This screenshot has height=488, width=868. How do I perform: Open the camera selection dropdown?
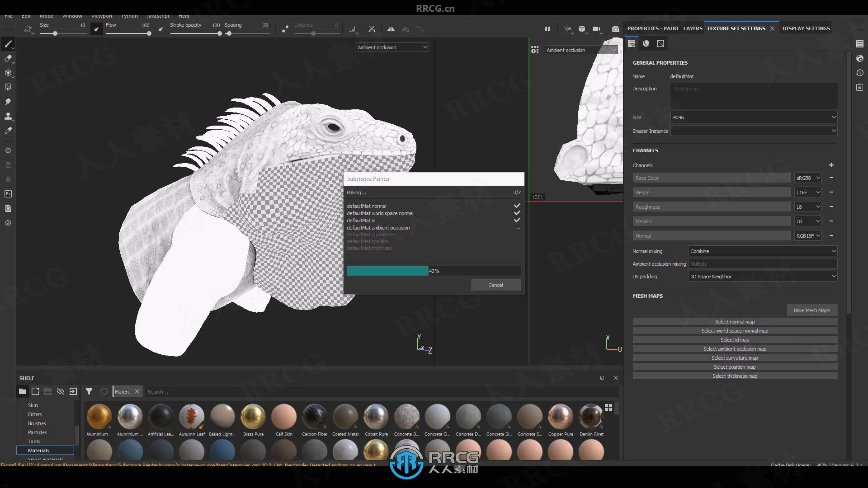coord(597,29)
